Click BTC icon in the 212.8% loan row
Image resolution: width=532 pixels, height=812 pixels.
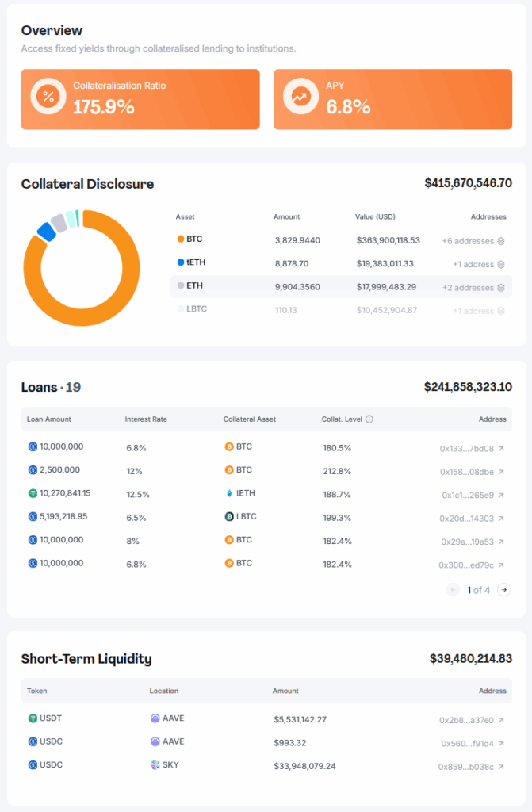229,470
